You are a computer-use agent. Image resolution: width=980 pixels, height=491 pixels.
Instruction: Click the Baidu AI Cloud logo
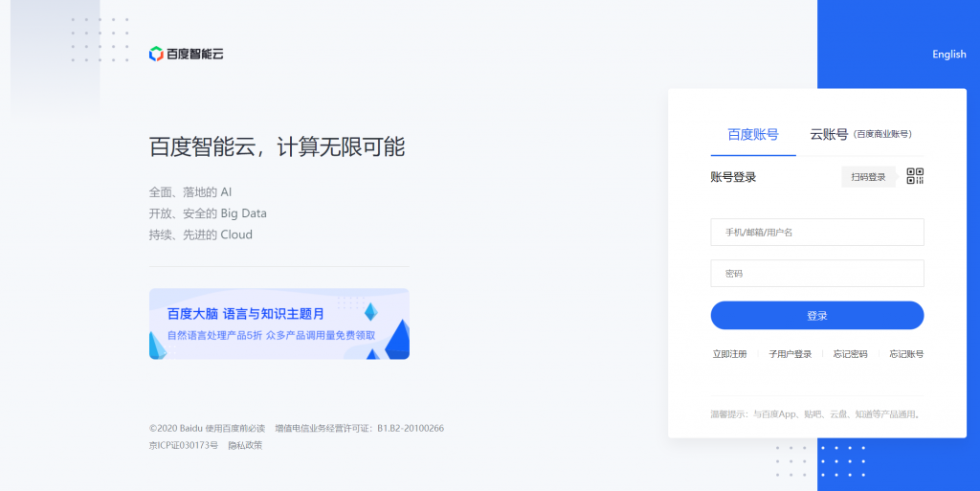[x=187, y=54]
